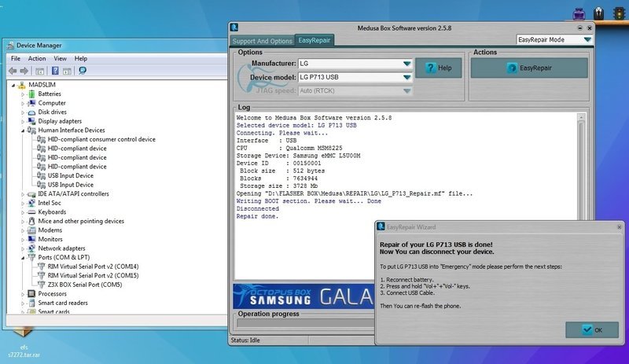Select the Processors category icon
Screen dimensions: 629x364
[31, 294]
